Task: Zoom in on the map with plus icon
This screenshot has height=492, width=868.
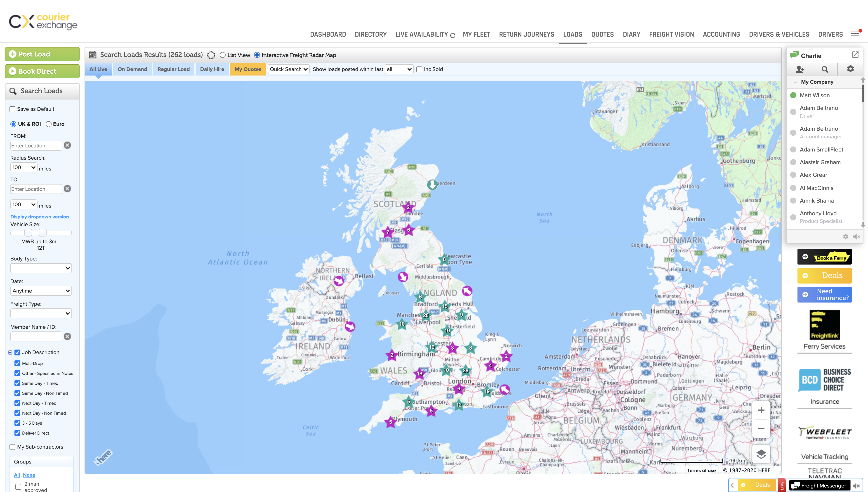Action: click(x=761, y=410)
